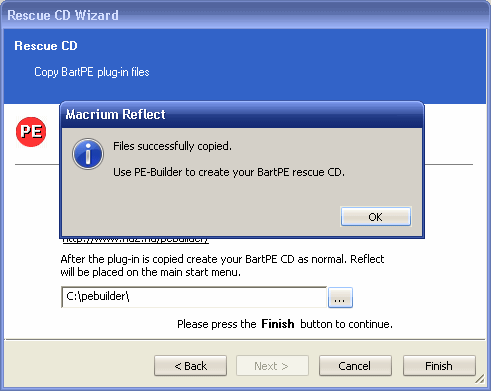Image resolution: width=491 pixels, height=391 pixels.
Task: Confirm the message with the OK button
Action: [x=376, y=217]
